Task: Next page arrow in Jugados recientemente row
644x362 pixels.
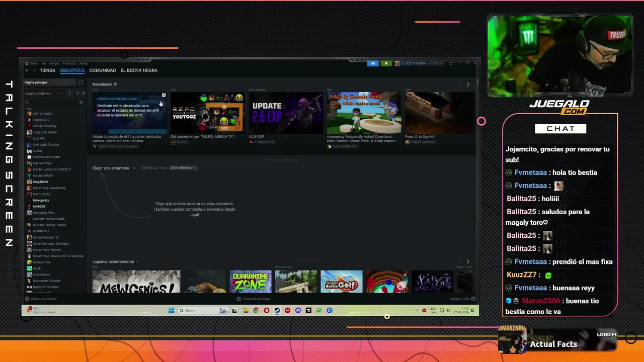Action: pos(468,261)
